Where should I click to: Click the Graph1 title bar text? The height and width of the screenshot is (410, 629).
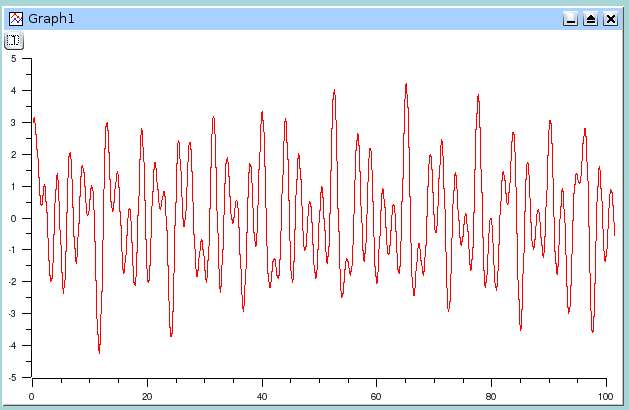click(x=51, y=19)
